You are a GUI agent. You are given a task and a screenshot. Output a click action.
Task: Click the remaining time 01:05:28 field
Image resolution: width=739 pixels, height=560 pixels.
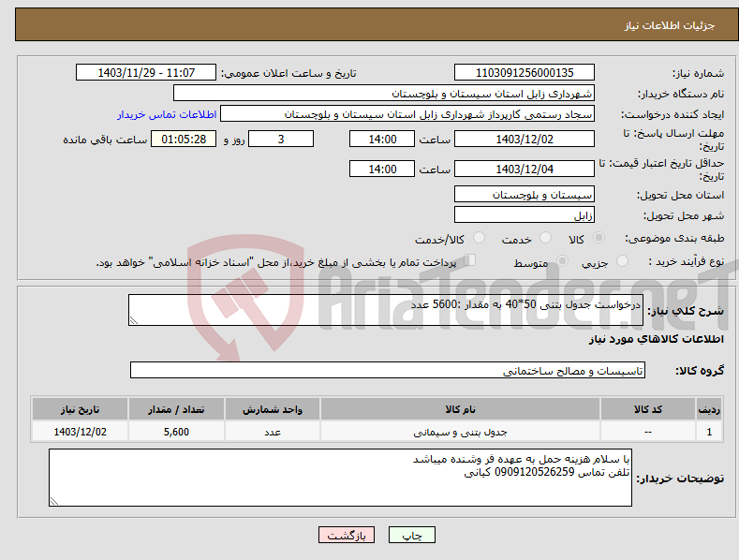point(184,139)
